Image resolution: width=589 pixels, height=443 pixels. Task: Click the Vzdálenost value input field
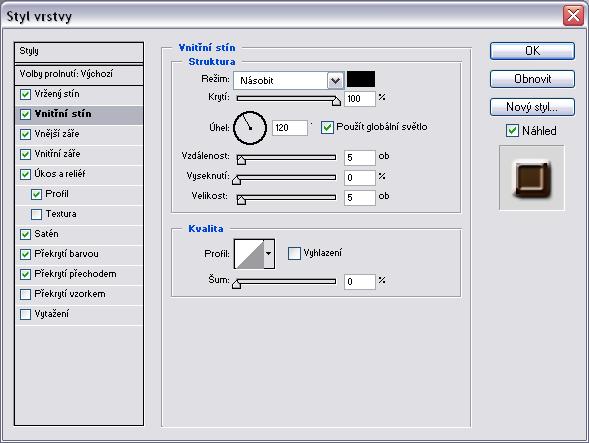[x=359, y=157]
